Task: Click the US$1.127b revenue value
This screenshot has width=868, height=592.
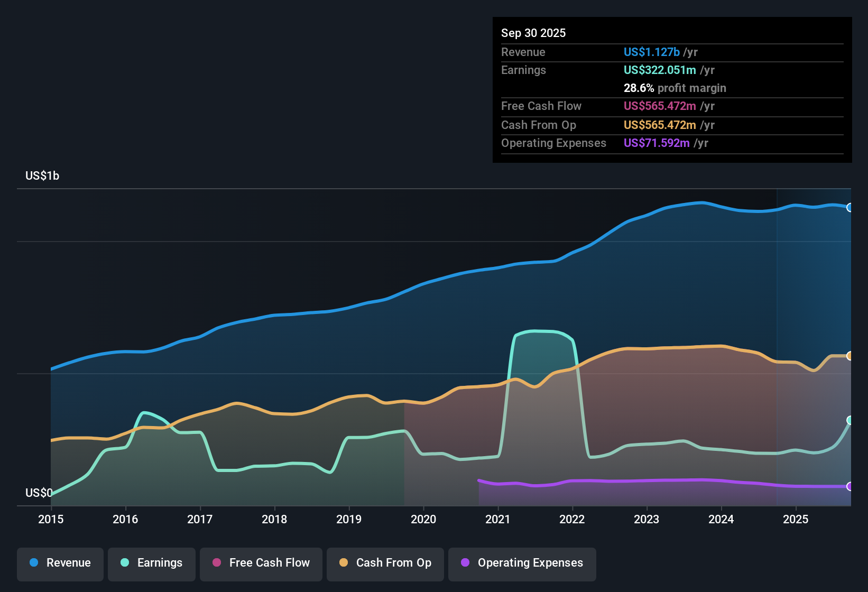Action: 652,52
